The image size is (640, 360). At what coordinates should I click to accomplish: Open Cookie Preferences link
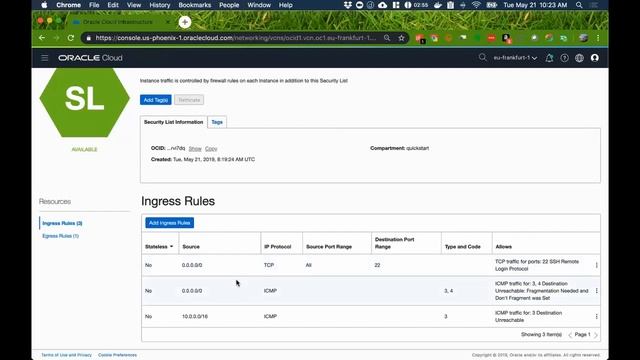(118, 355)
